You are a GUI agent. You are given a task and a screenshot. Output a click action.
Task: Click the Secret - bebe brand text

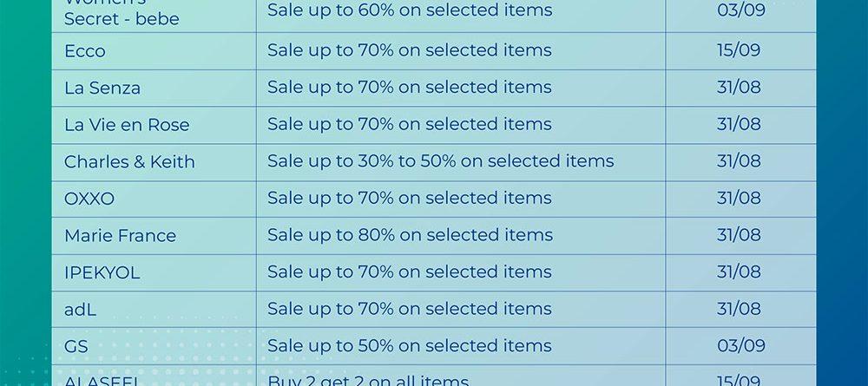coord(122,18)
